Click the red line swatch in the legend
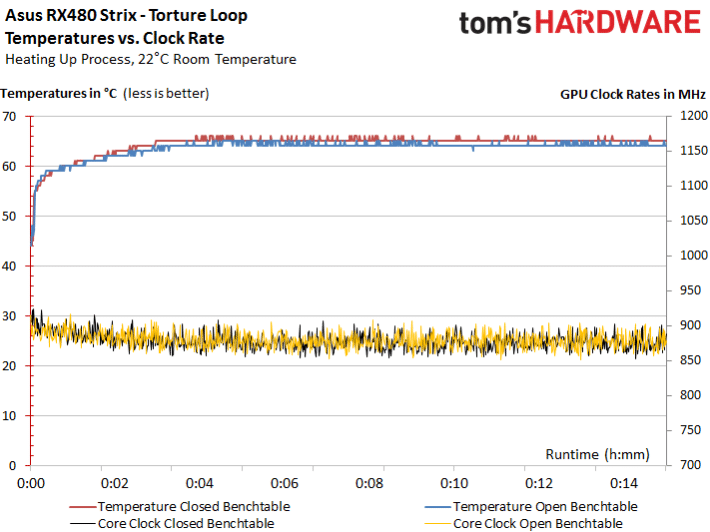The height and width of the screenshot is (532, 710). pyautogui.click(x=83, y=507)
